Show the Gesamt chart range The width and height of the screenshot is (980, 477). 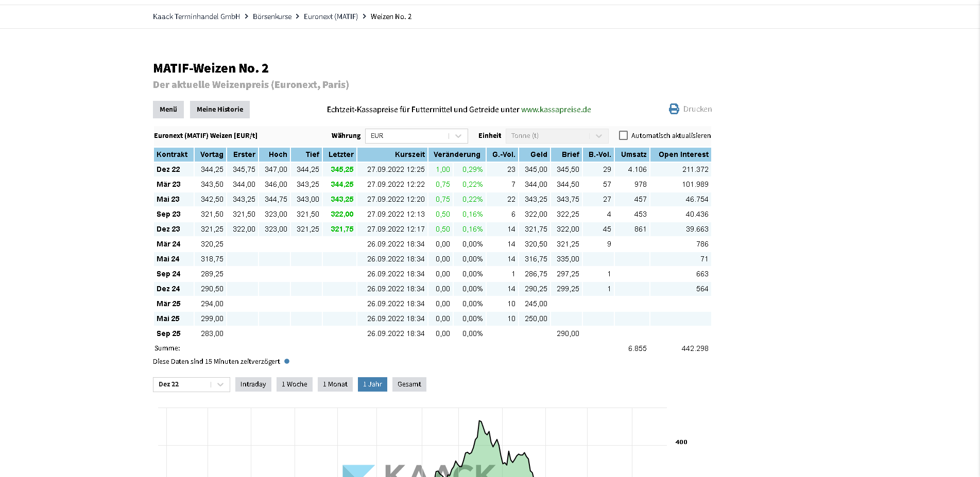click(x=409, y=384)
